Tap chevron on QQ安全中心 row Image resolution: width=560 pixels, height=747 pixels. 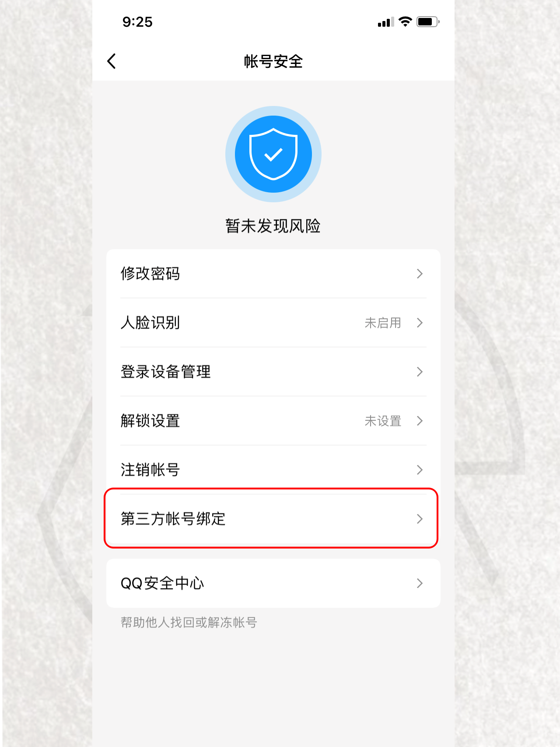tap(420, 583)
